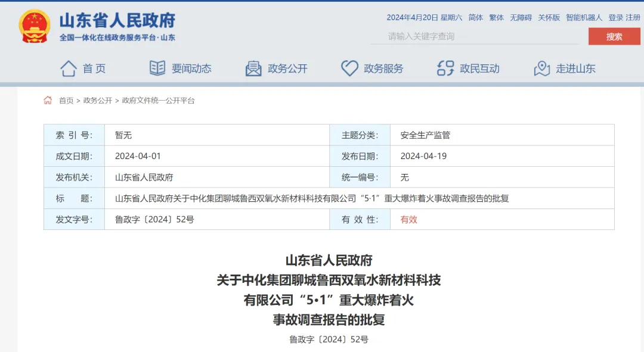Open the 首页 navigation menu item
This screenshot has width=644, height=352.
[x=94, y=68]
